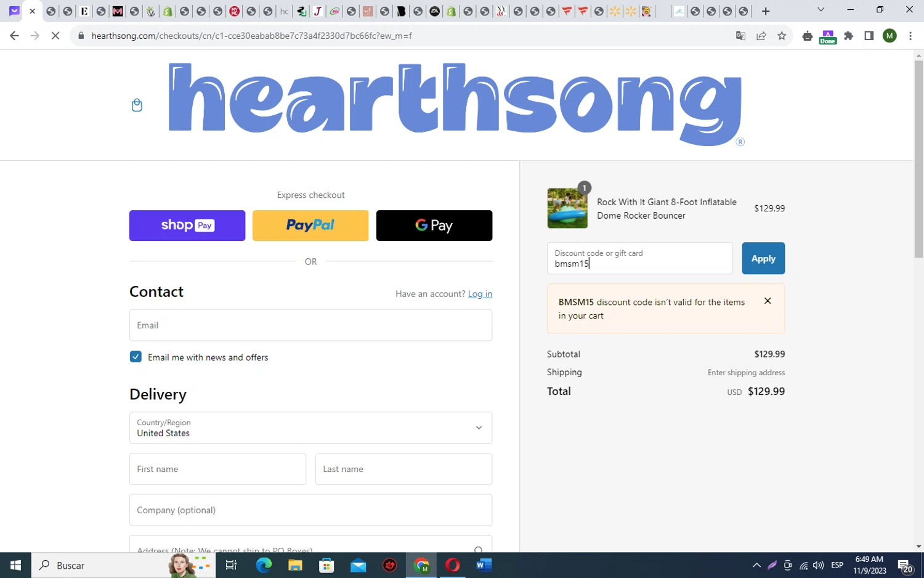Close the active Hearthsong tab
The image size is (924, 578).
[33, 11]
